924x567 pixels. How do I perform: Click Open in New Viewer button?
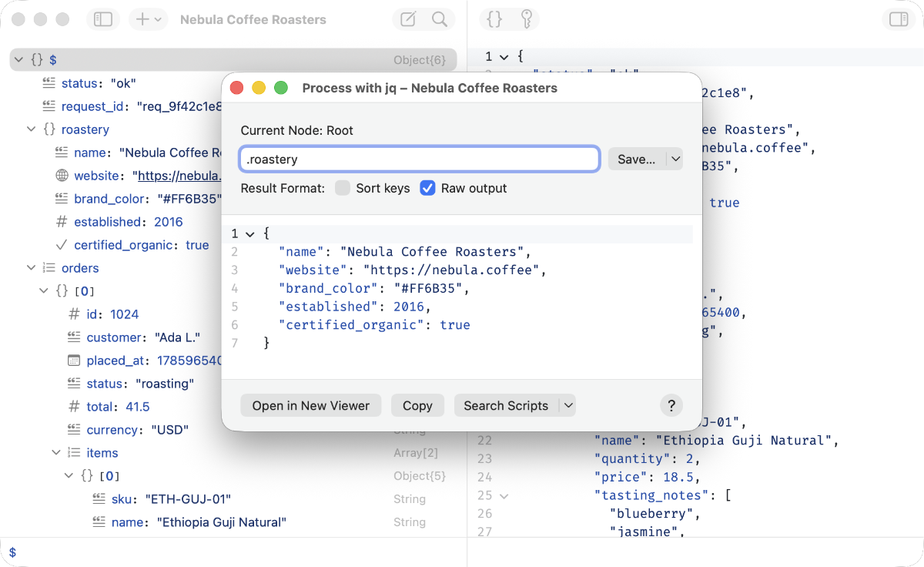pos(311,405)
